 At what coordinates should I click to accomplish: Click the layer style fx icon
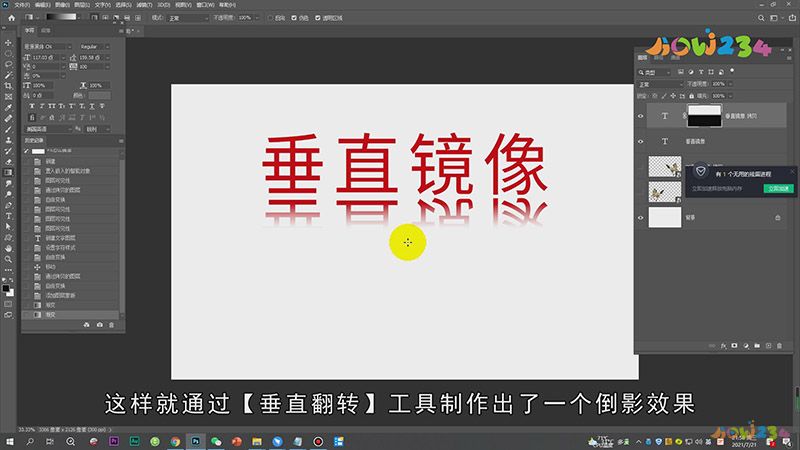coord(723,346)
